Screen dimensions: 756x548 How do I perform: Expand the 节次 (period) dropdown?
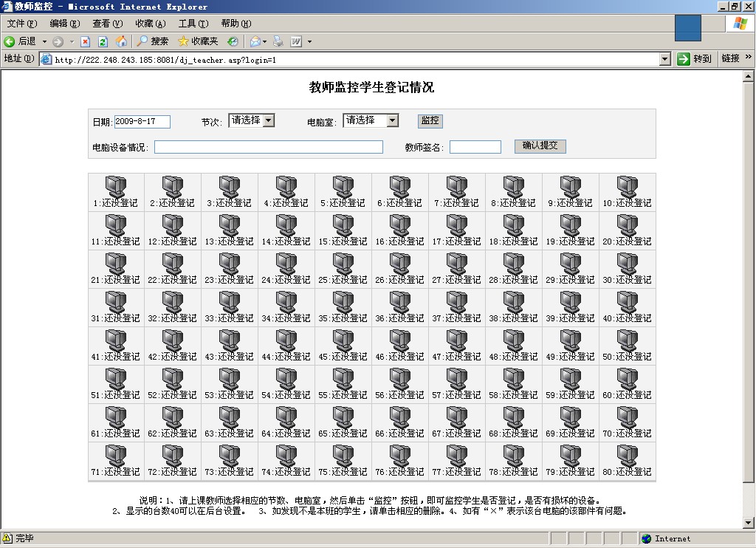[x=269, y=120]
